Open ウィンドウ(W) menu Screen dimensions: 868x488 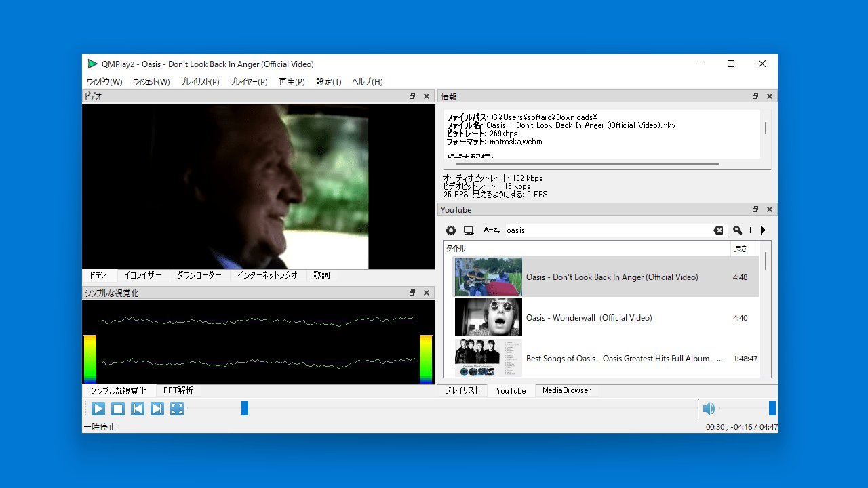tap(104, 81)
